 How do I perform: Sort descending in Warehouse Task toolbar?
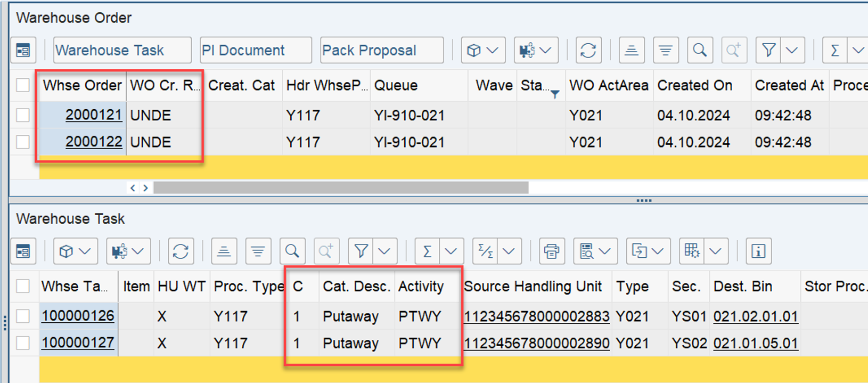[258, 251]
